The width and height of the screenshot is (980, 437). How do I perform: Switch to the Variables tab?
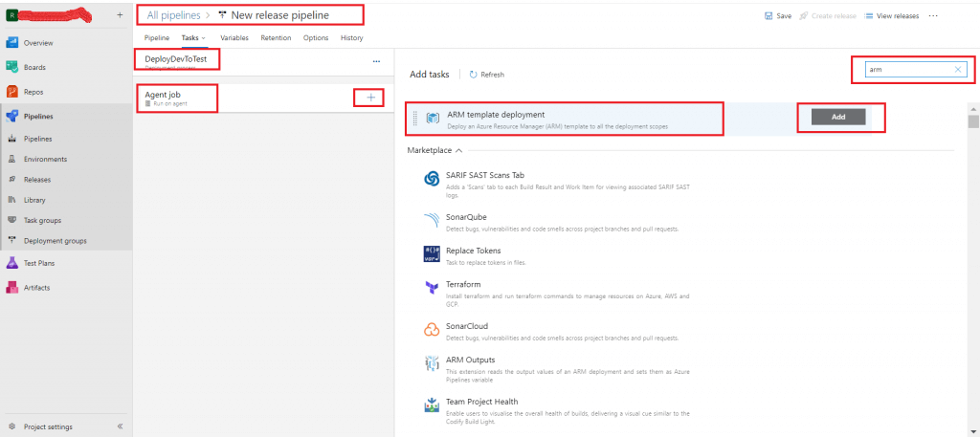coord(234,37)
